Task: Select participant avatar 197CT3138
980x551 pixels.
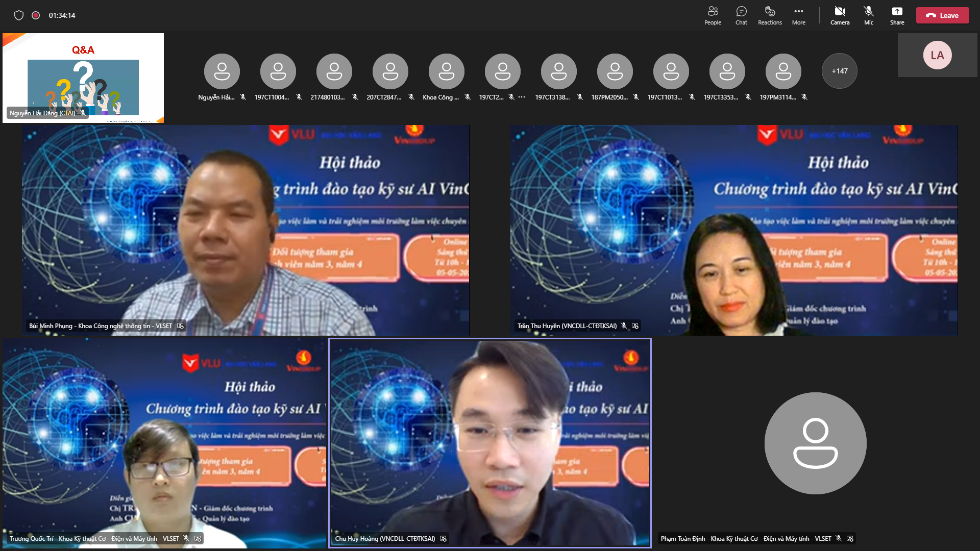Action: [559, 71]
